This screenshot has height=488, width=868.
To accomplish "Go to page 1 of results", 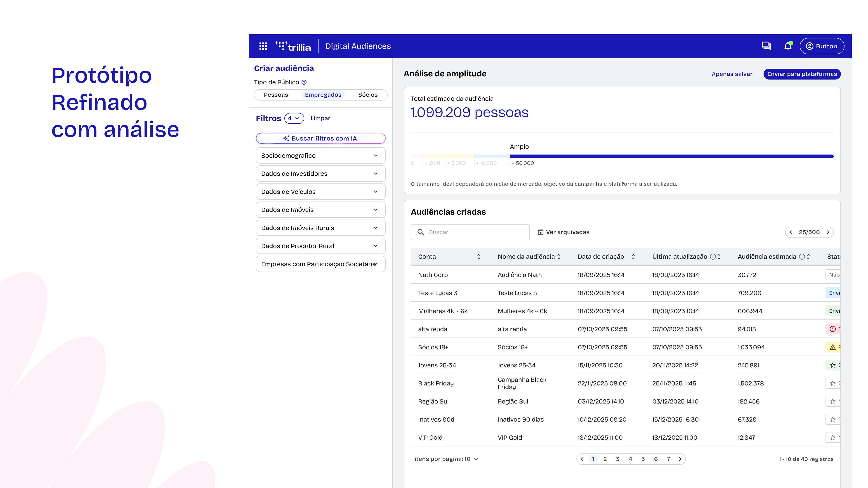I will [x=593, y=459].
